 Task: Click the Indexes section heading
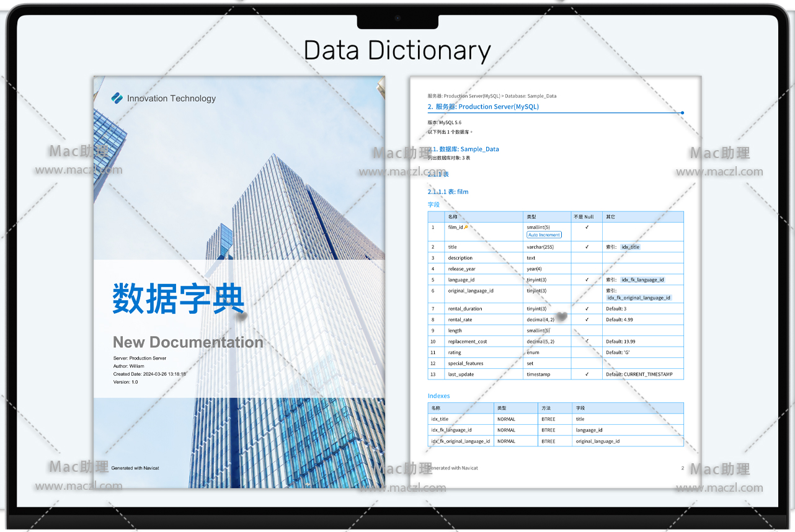(438, 396)
